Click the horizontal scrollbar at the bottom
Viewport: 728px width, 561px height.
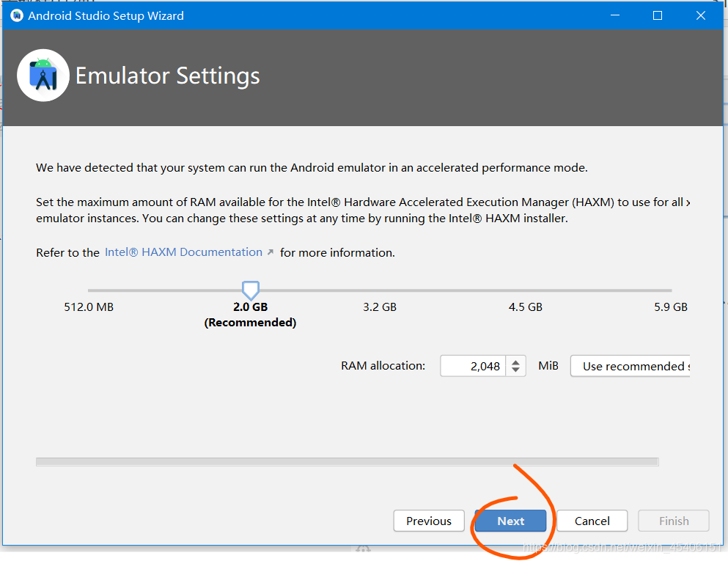tap(348, 461)
